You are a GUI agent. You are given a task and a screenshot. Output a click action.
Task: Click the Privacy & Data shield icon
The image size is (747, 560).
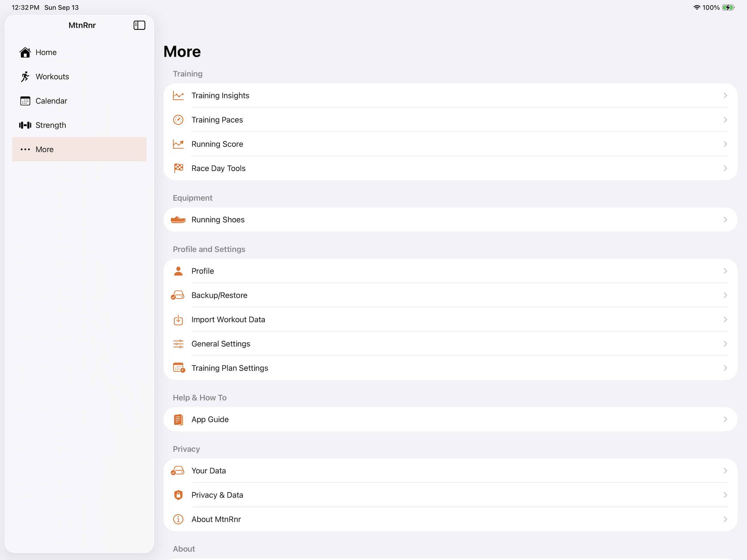coord(178,495)
